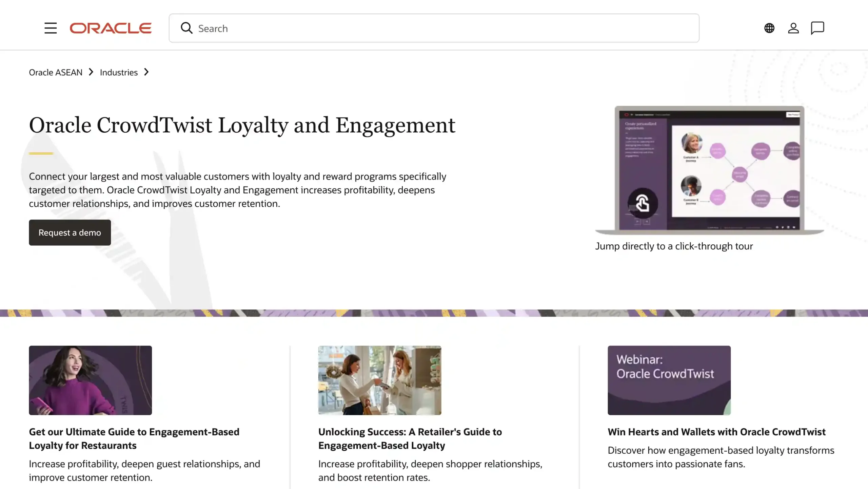Open the globe language selector

click(769, 28)
